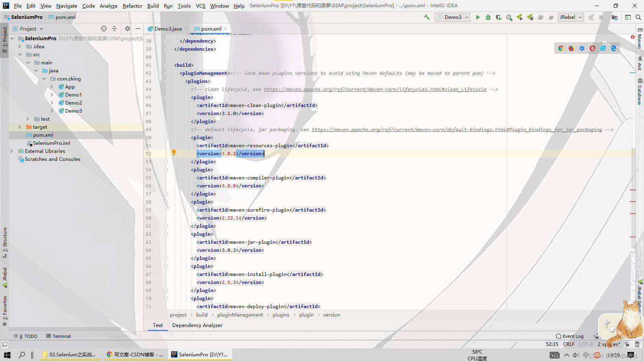Expand the .idea folder
Viewport: 644px width, 362px height.
20,47
